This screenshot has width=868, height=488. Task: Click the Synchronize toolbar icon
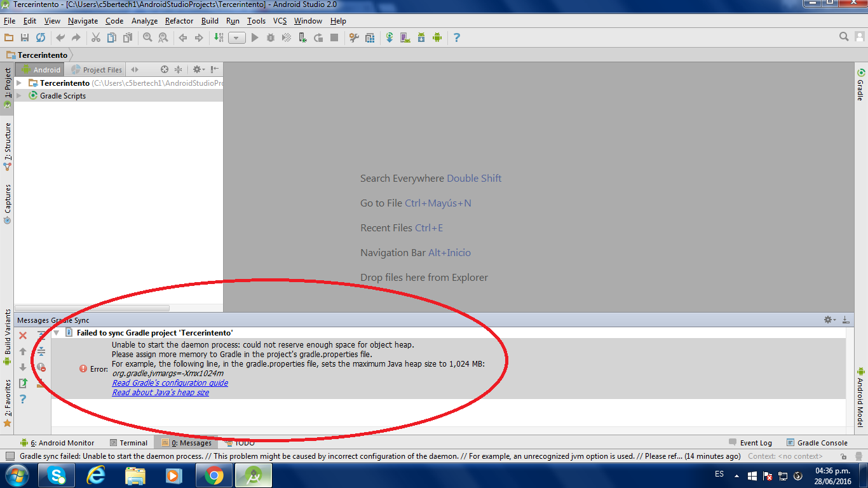[41, 38]
